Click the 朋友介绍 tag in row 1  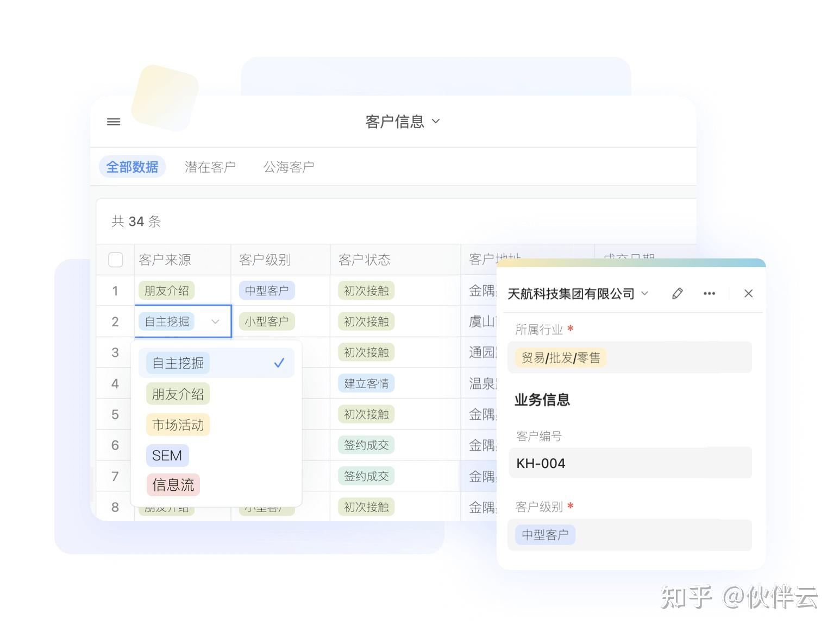click(167, 290)
